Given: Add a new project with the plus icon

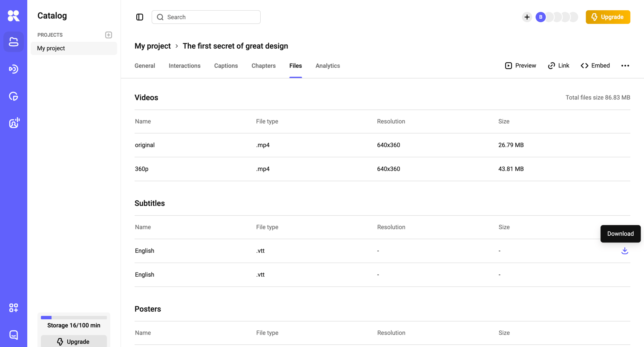Looking at the screenshot, I should point(109,35).
